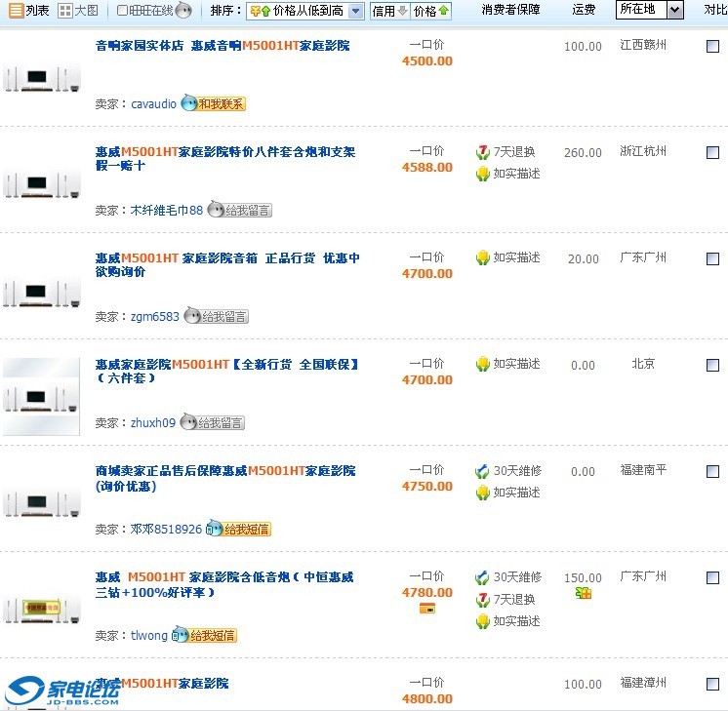Image resolution: width=728 pixels, height=711 pixels.
Task: Open the 价格从低到高 sort dropdown
Action: coord(355,12)
